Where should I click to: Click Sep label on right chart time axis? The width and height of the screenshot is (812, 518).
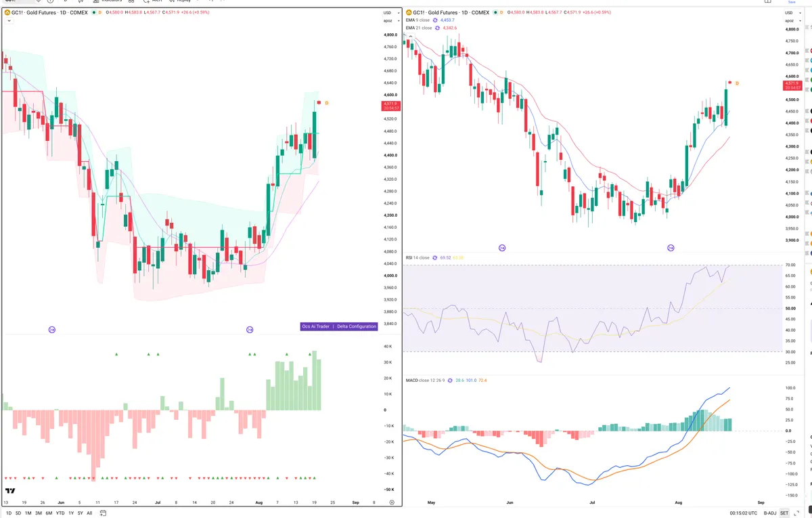click(x=761, y=503)
